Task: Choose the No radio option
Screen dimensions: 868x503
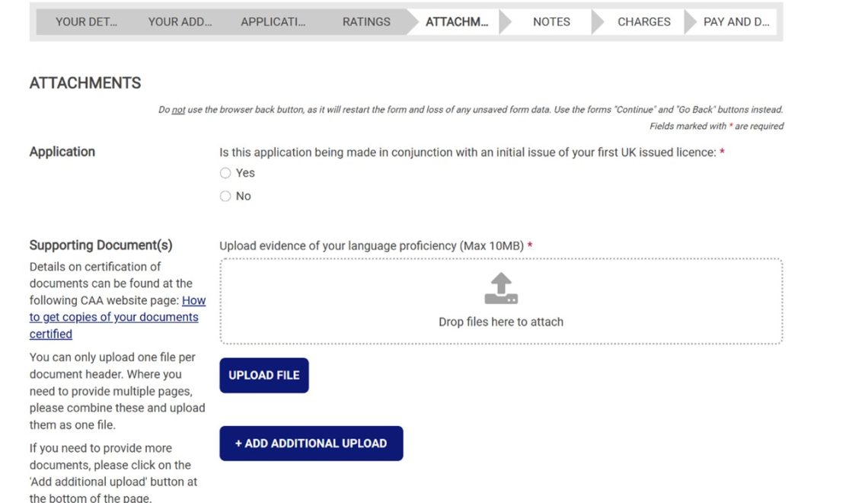Action: pyautogui.click(x=225, y=196)
